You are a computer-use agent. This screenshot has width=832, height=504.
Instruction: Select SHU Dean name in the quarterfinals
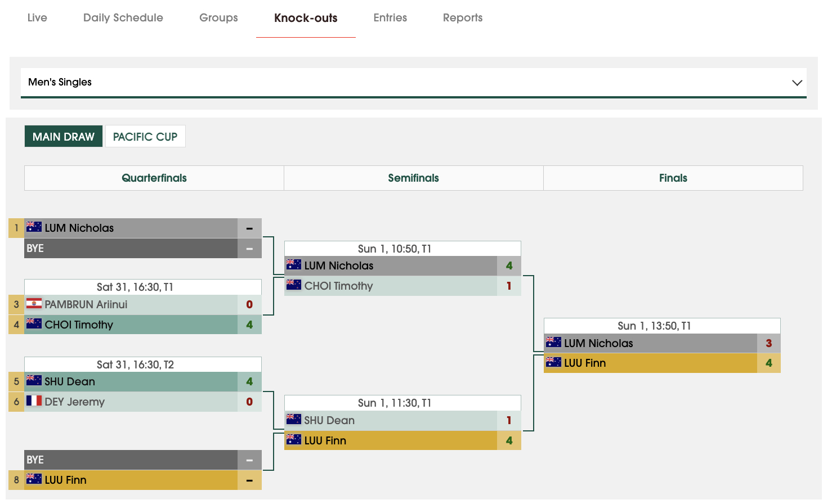(x=70, y=381)
